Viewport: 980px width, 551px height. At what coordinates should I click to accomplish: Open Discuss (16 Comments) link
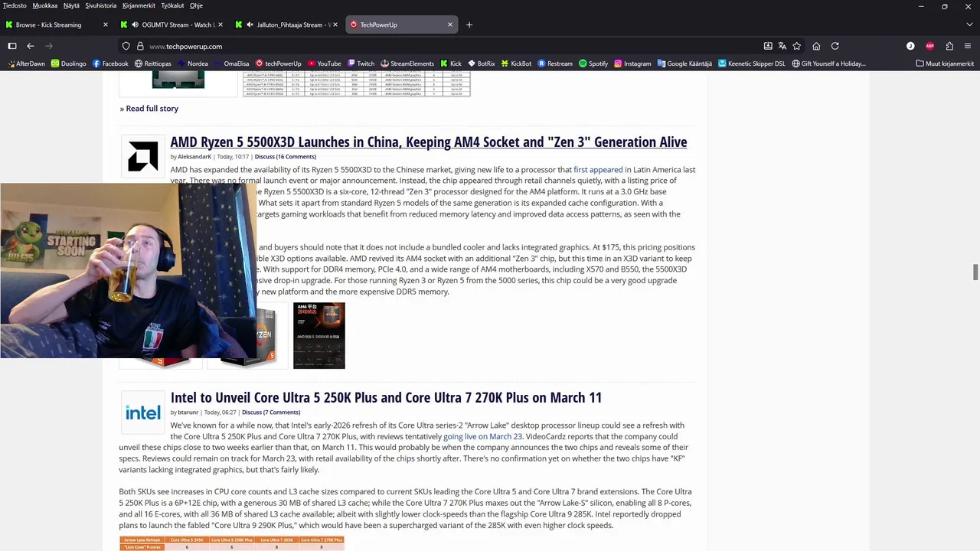click(x=286, y=157)
